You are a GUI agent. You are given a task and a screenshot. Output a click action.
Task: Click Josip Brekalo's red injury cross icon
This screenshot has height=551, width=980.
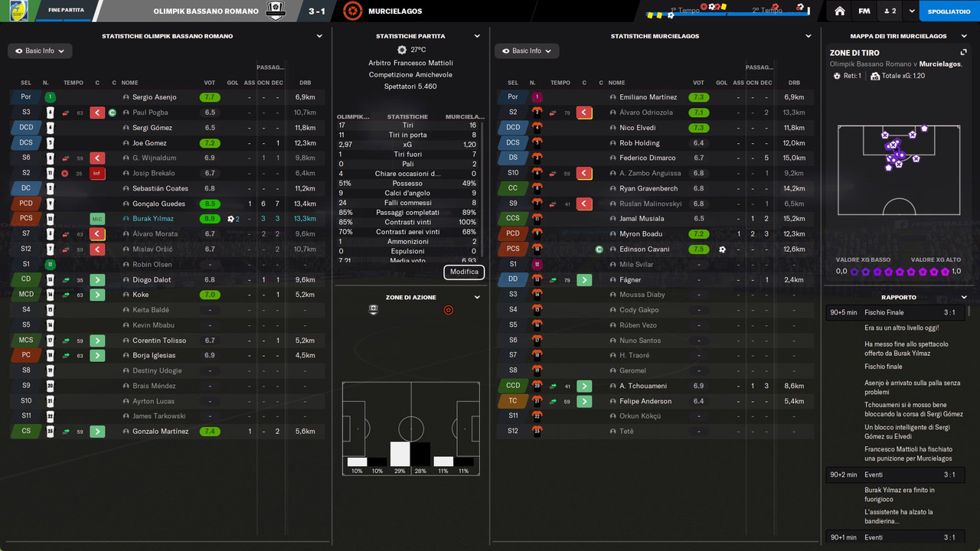click(66, 174)
